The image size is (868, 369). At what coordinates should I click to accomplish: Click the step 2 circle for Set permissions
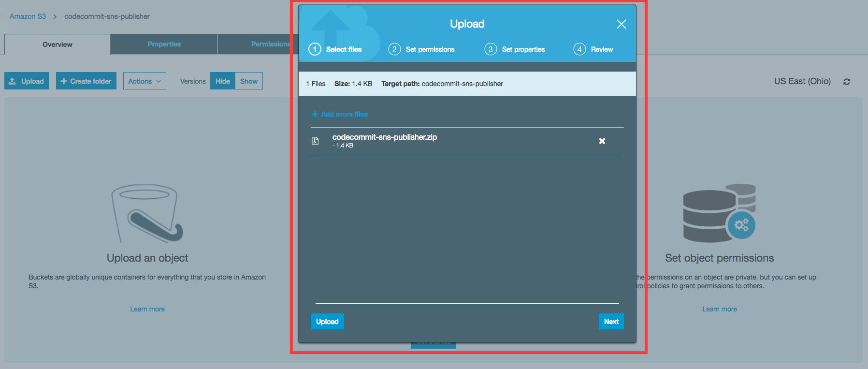(394, 49)
